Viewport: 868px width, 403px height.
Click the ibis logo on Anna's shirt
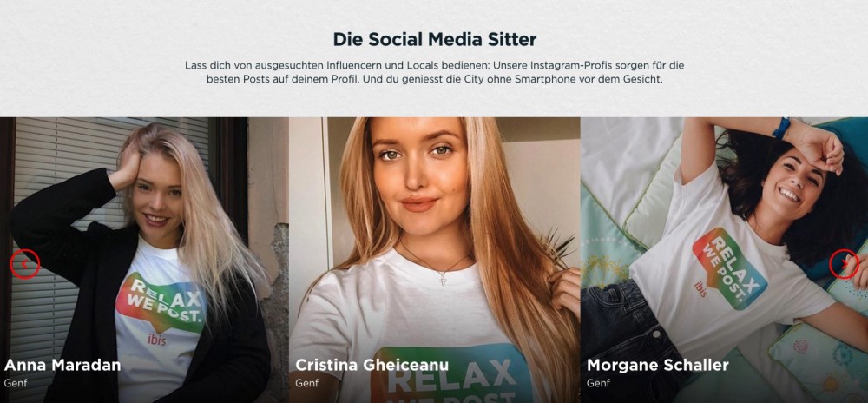coord(156,340)
